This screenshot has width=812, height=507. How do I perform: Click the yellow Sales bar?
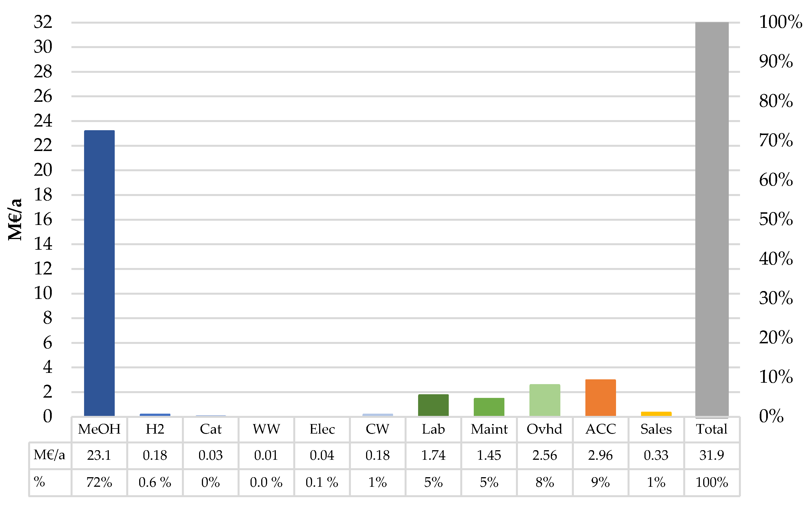pos(656,414)
